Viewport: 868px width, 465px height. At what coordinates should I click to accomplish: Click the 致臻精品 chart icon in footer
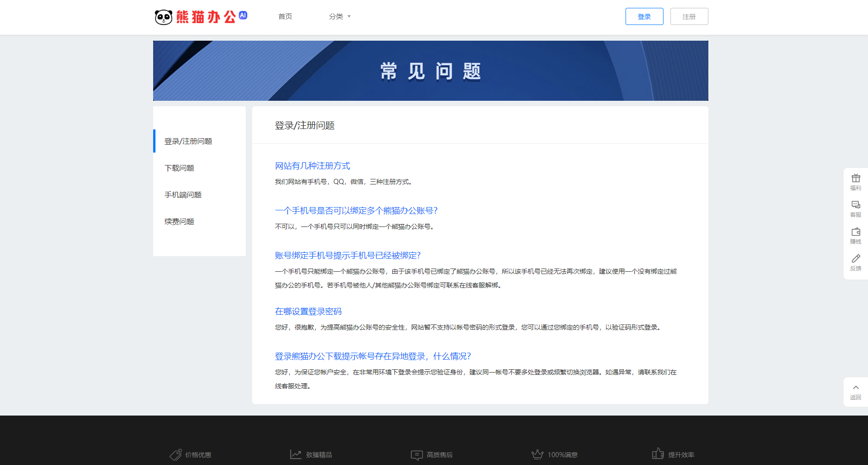click(296, 454)
